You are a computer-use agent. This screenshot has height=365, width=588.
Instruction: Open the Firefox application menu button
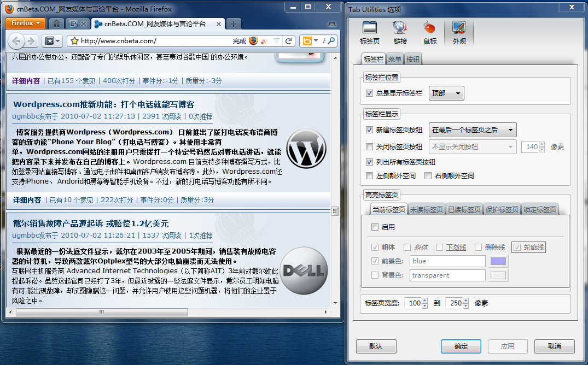point(26,23)
